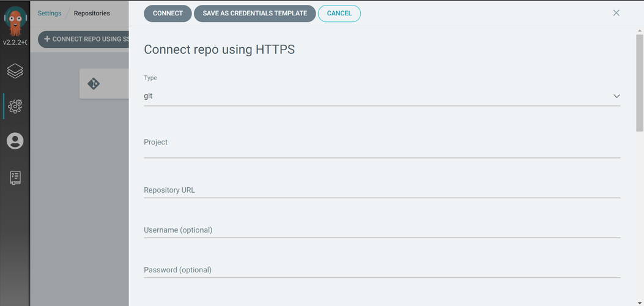Click SAVE AS CREDENTIALS TEMPLATE button
Viewport: 644px width, 306px height.
click(x=254, y=13)
